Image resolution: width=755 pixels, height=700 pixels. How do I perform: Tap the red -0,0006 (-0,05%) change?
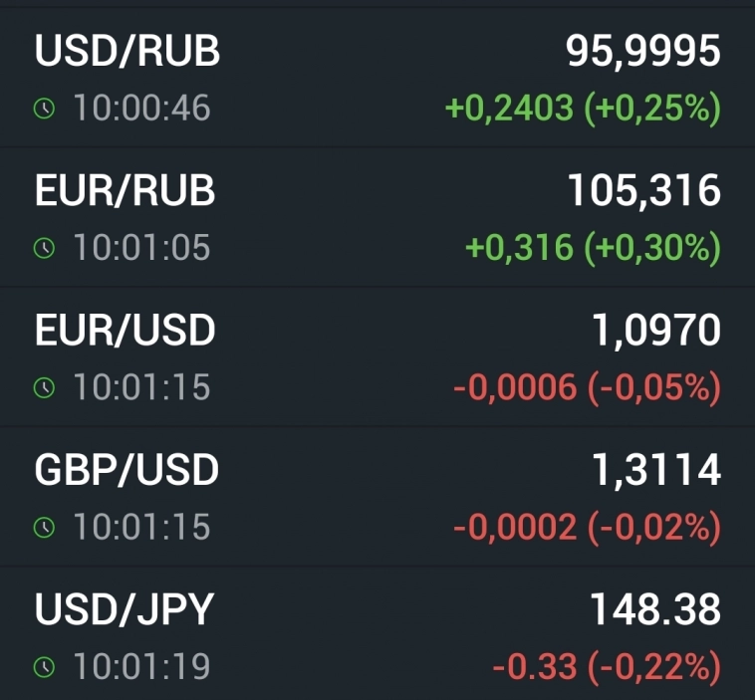pyautogui.click(x=587, y=387)
